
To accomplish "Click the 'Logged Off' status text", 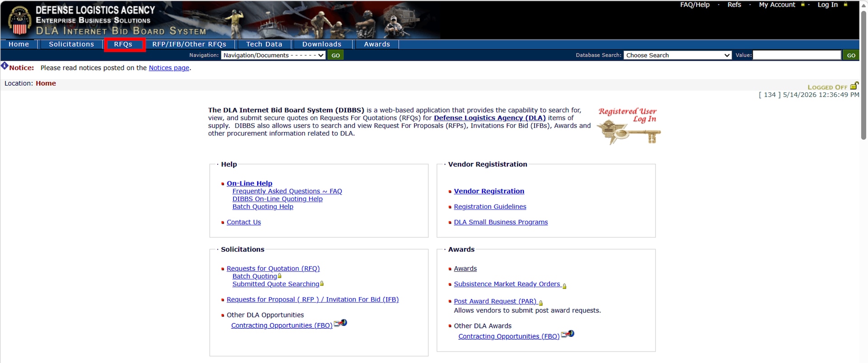I will 827,87.
